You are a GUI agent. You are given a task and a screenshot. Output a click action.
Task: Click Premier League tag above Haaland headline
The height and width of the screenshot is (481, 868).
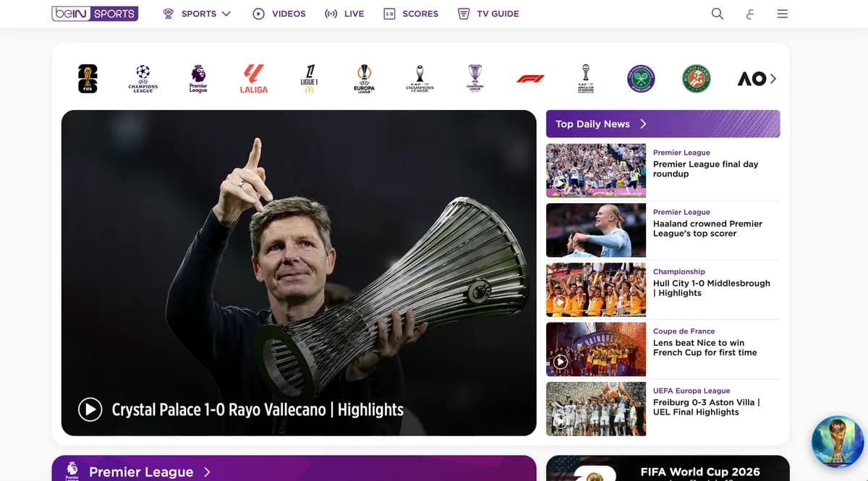tap(681, 212)
